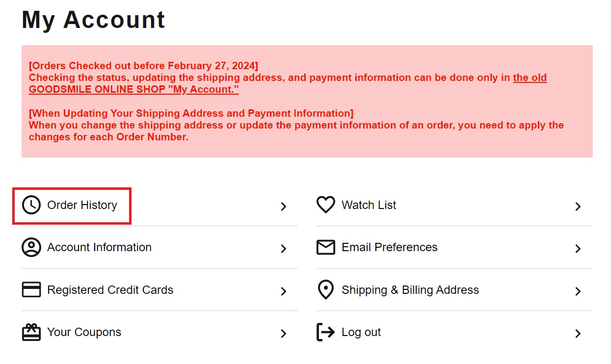
Task: Click the map pin icon for addresses
Action: click(326, 290)
